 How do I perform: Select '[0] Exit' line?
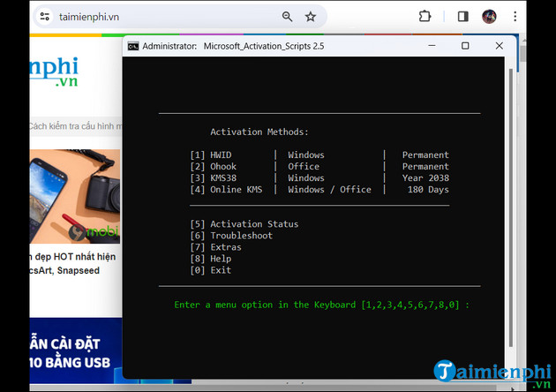click(211, 270)
